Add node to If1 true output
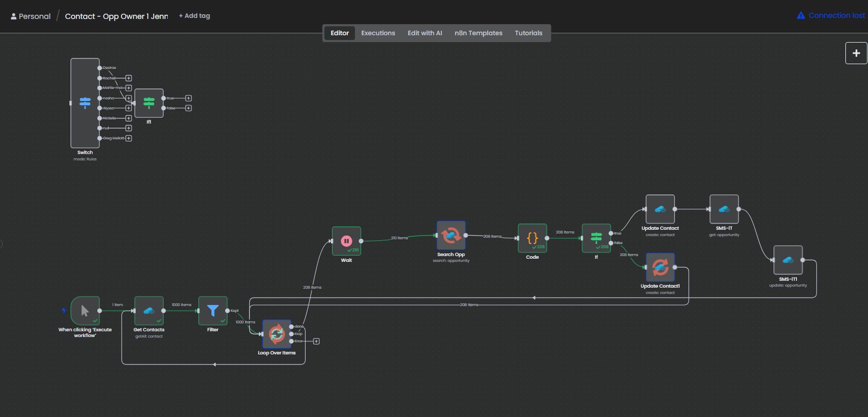This screenshot has height=417, width=868. tap(188, 98)
